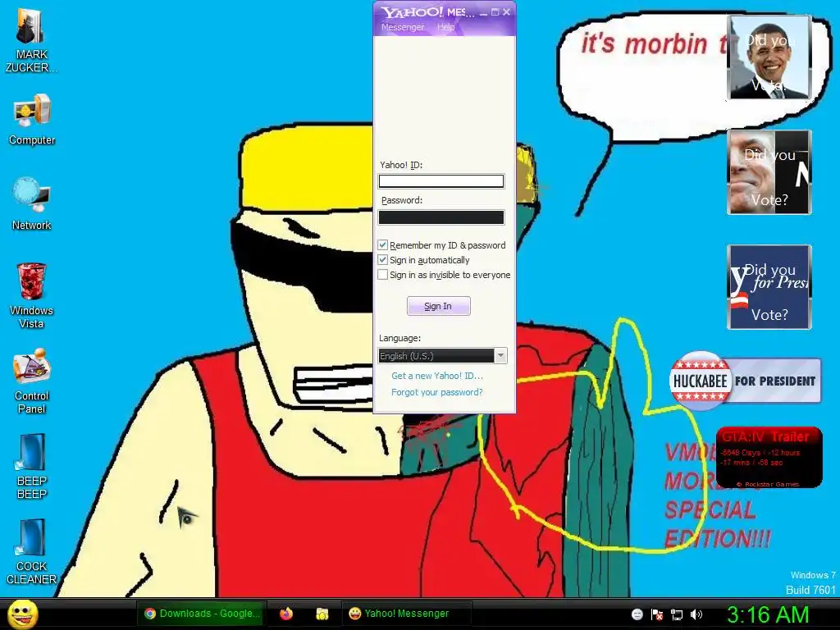Screen dimensions: 840x630
Task: Uncheck Remember my ID & password
Action: 382,244
